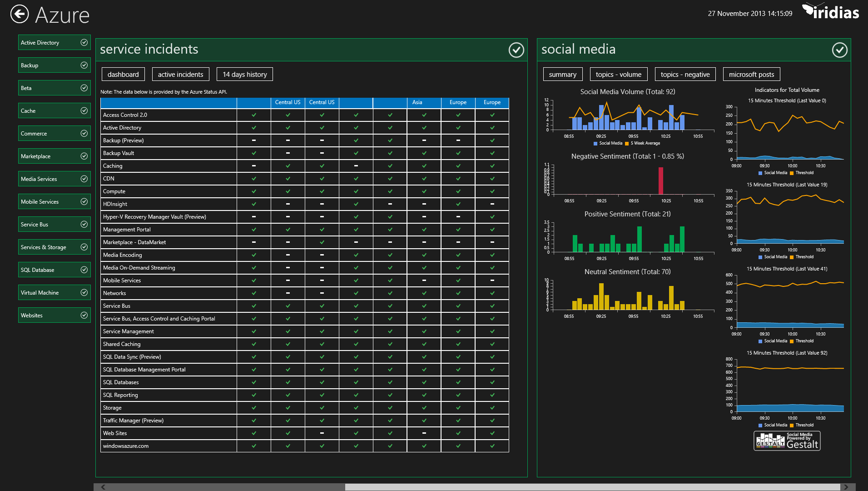Click the service incidents header check icon
The width and height of the screenshot is (868, 491).
[x=516, y=50]
